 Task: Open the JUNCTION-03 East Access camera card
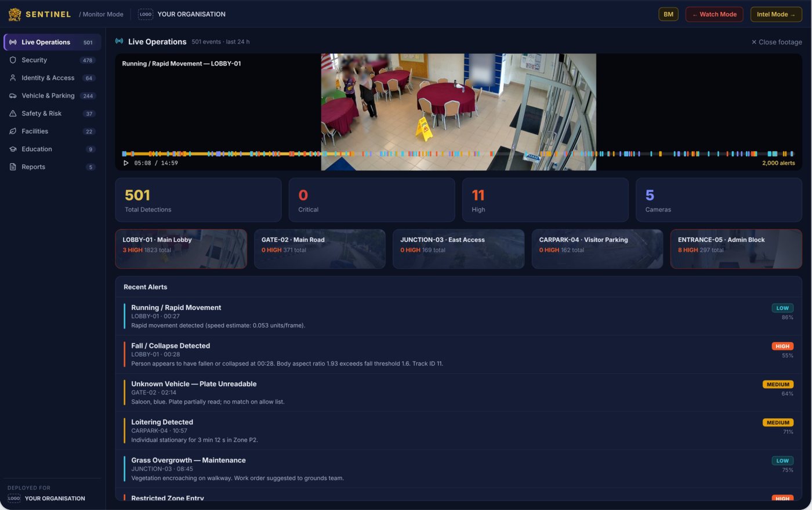point(458,249)
